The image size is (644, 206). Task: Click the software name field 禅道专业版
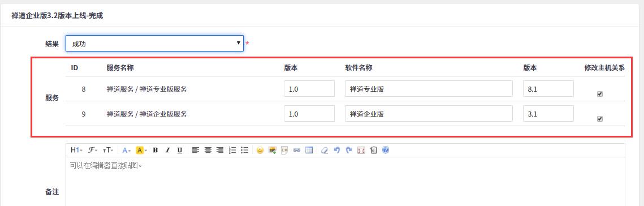[x=429, y=89]
